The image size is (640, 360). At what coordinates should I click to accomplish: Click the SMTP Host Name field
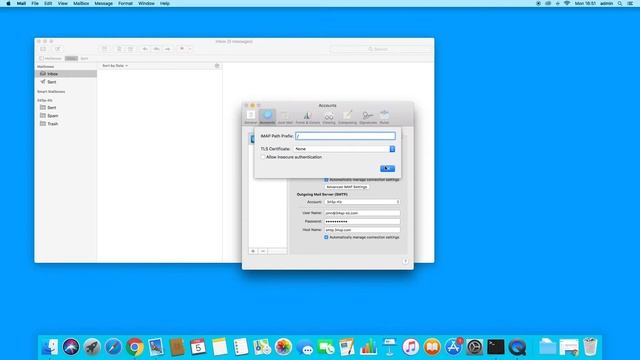(x=362, y=230)
